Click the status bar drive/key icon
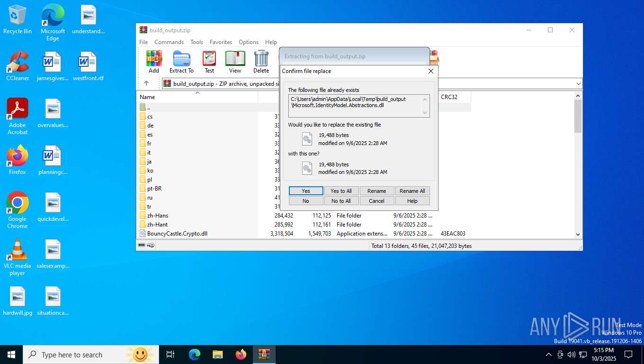644x364 pixels. click(146, 246)
